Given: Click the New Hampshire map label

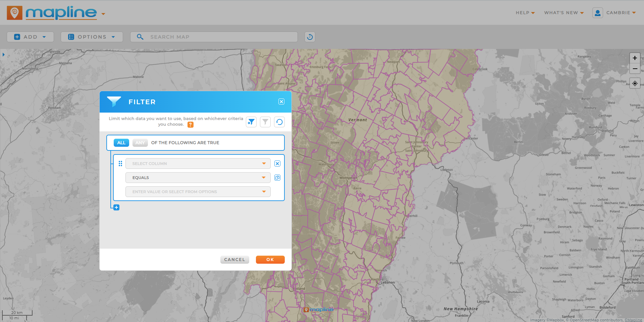Looking at the screenshot, I should coord(461,309).
